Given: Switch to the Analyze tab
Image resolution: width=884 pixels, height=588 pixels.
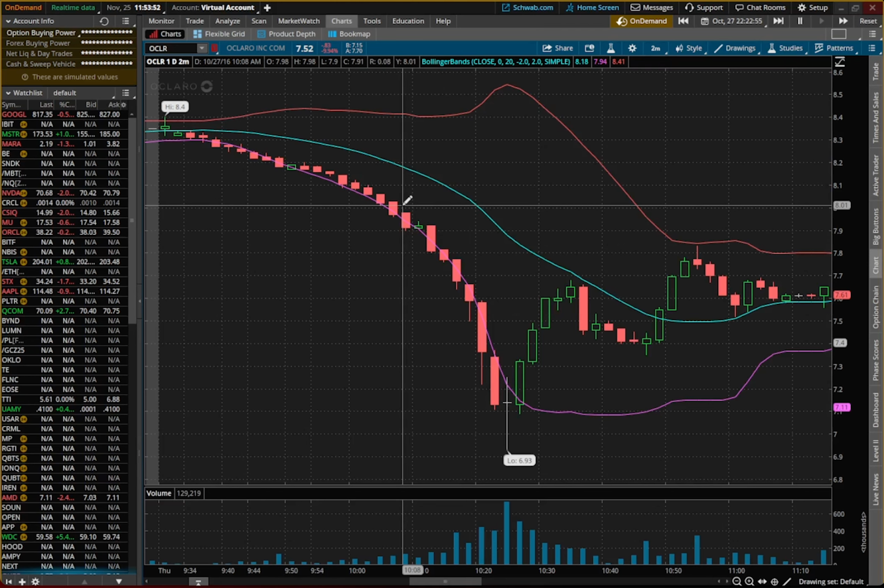Looking at the screenshot, I should 228,21.
